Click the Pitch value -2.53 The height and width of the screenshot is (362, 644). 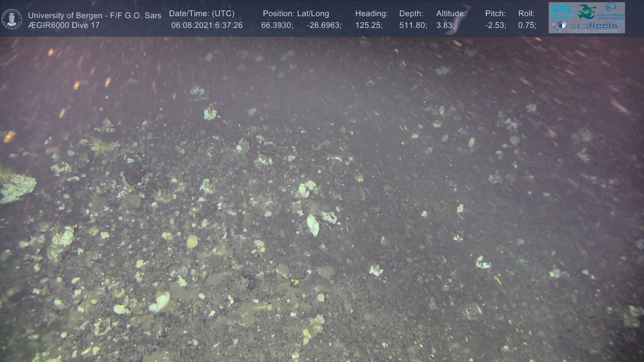495,25
